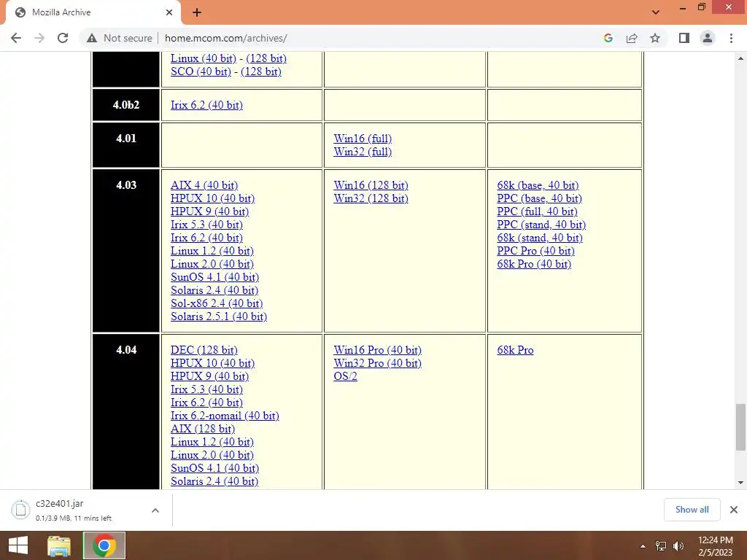Open the 4.0b2 Irix 6.2 (40 bit) link
Image resolution: width=747 pixels, height=560 pixels.
pyautogui.click(x=206, y=105)
